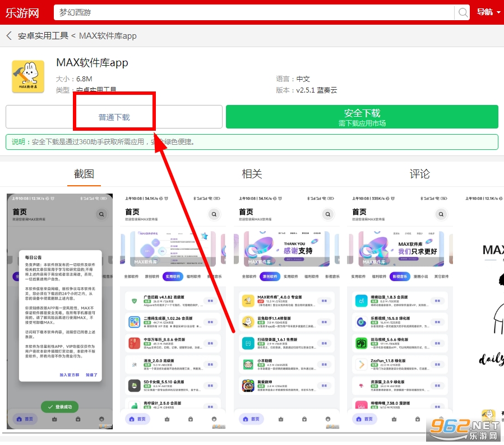Click the partially visible fifth screenshot
The height and width of the screenshot is (445, 504).
point(482,311)
